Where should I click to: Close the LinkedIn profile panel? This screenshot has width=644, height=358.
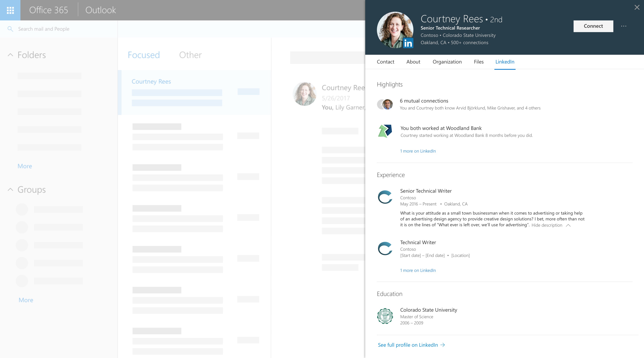point(637,7)
